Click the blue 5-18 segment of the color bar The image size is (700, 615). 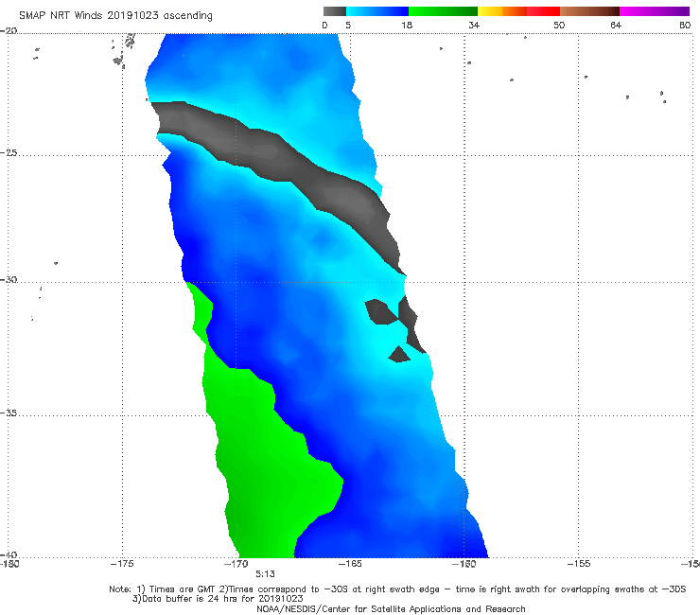coord(377,11)
